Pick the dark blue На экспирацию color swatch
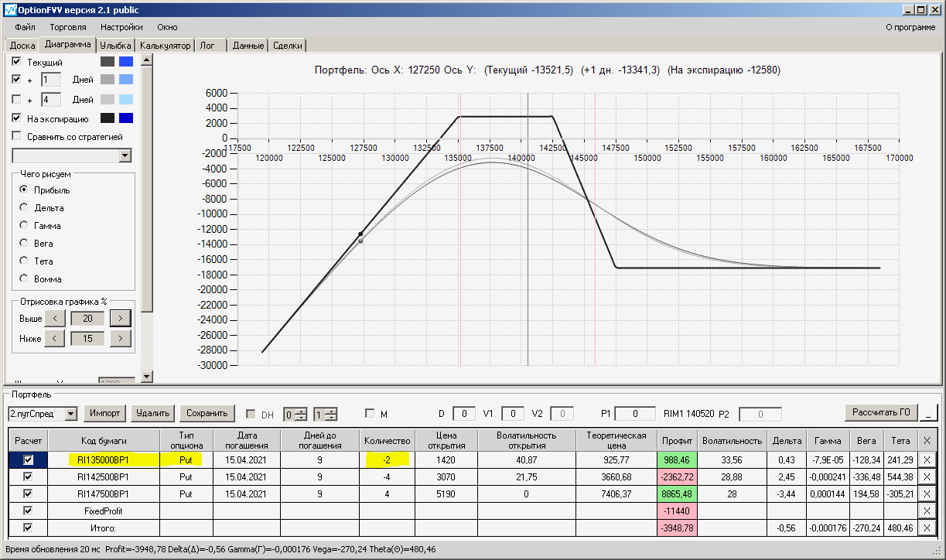This screenshot has height=560, width=946. coord(126,118)
